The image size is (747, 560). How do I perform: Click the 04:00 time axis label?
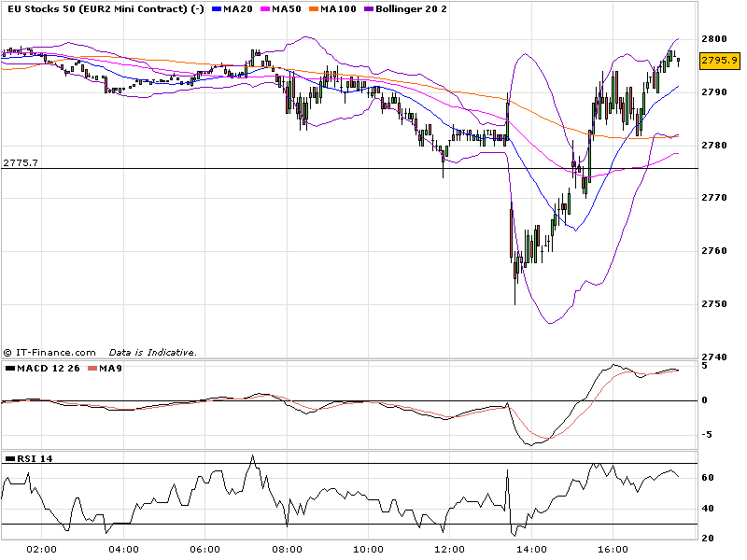pyautogui.click(x=123, y=550)
